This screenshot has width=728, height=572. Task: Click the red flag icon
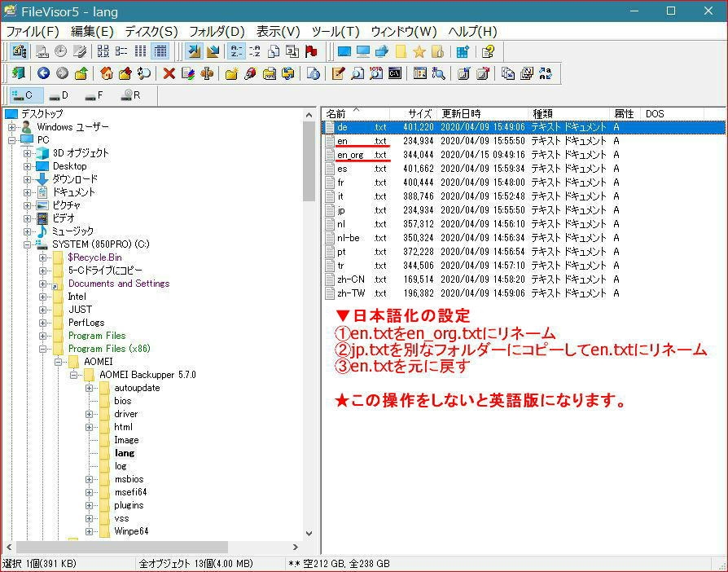(310, 51)
